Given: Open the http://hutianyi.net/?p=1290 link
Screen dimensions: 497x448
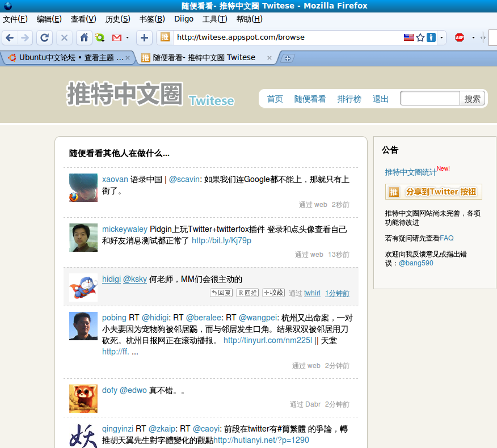Looking at the screenshot, I should (261, 439).
